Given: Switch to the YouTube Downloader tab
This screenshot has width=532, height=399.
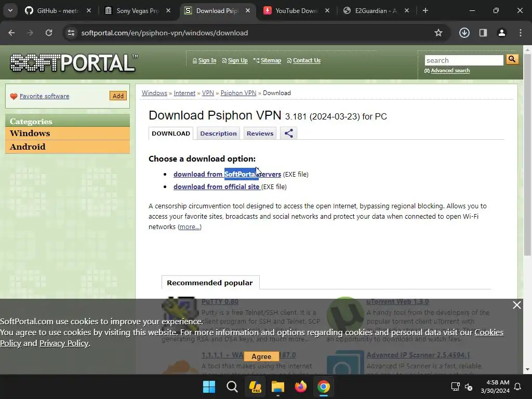Looking at the screenshot, I should [297, 10].
